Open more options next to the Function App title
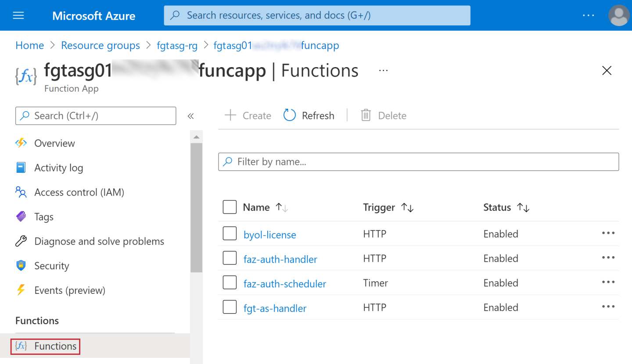The width and height of the screenshot is (632, 364). (x=383, y=70)
